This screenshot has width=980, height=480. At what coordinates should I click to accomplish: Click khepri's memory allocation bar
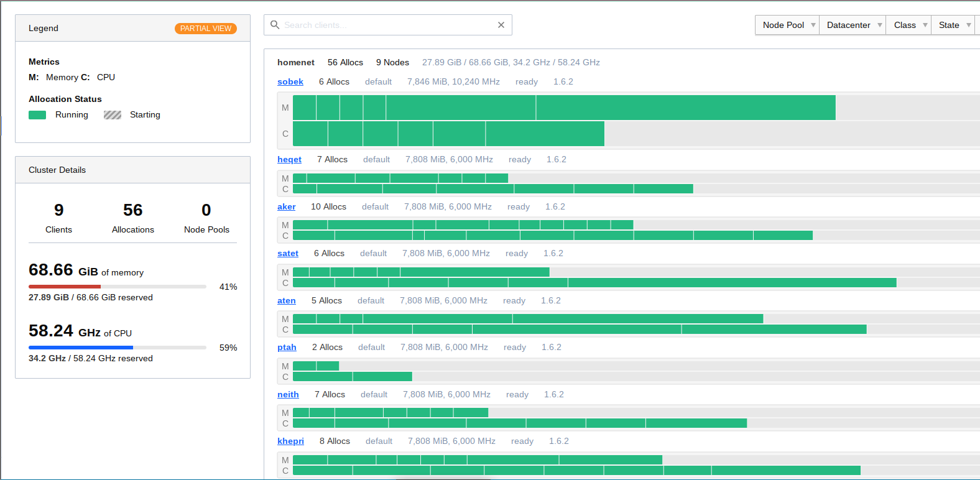478,460
